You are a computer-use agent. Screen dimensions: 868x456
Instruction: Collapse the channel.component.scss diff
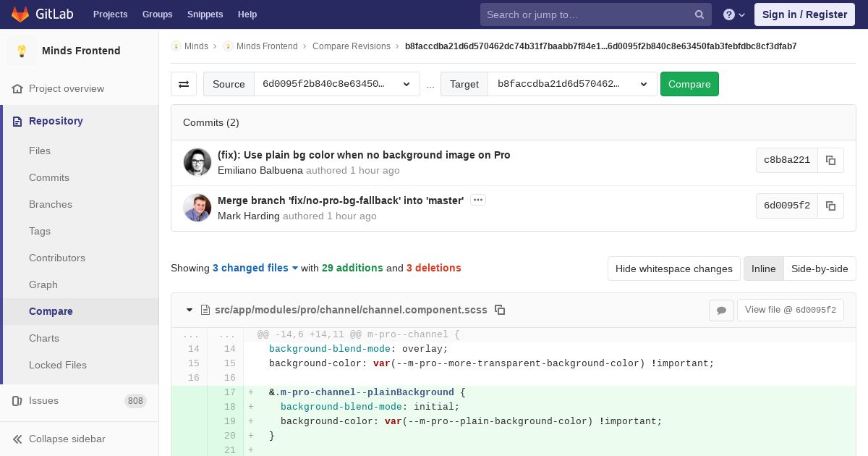tap(190, 310)
